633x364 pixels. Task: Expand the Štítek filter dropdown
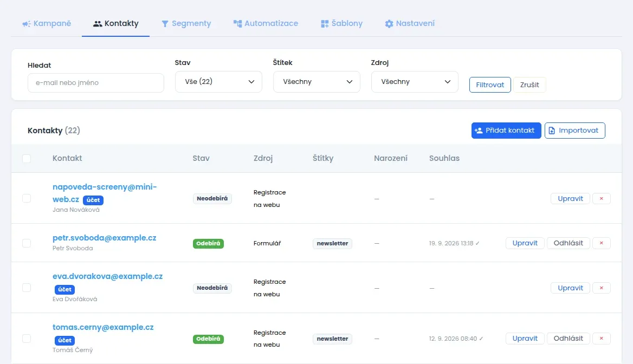316,81
